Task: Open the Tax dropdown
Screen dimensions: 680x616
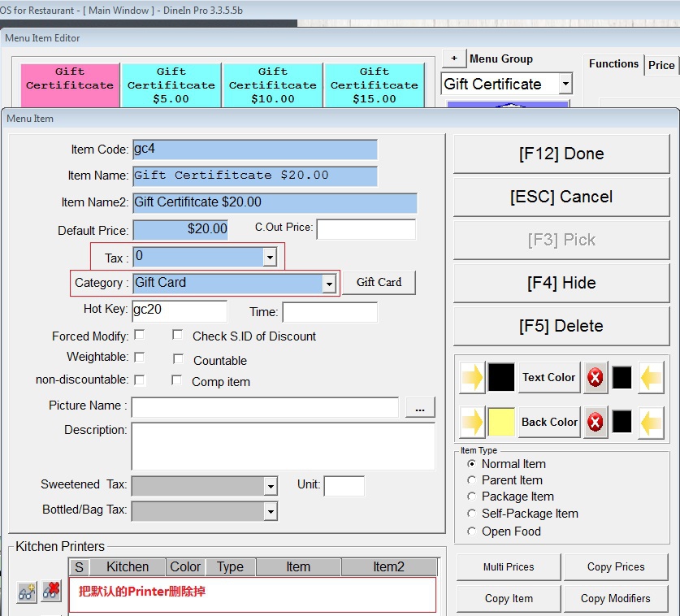Action: (x=270, y=258)
